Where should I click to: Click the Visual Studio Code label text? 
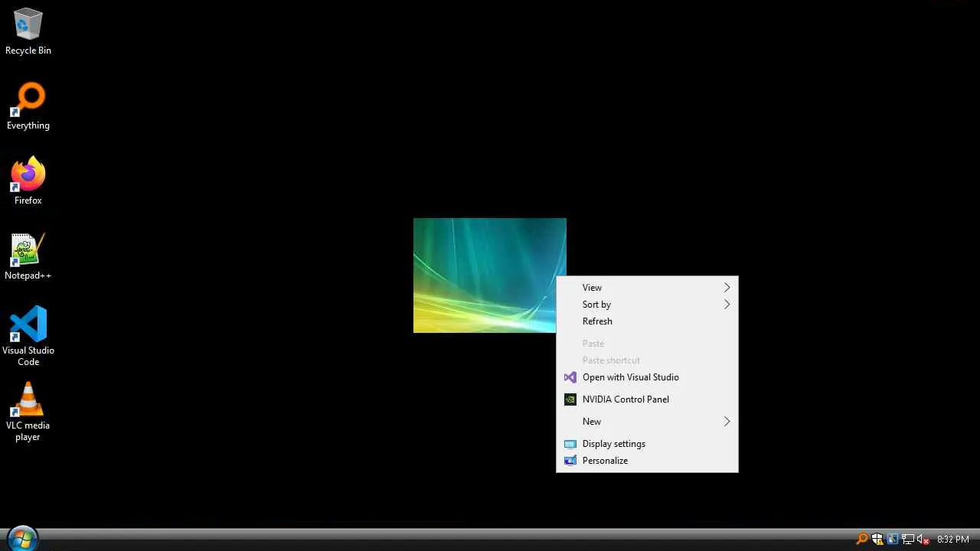point(28,356)
